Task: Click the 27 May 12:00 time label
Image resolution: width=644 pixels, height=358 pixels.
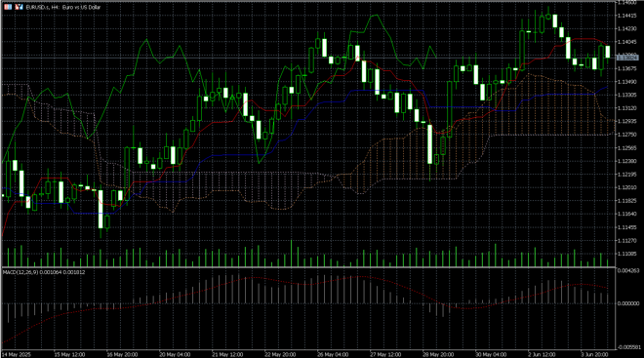Action: pyautogui.click(x=385, y=354)
